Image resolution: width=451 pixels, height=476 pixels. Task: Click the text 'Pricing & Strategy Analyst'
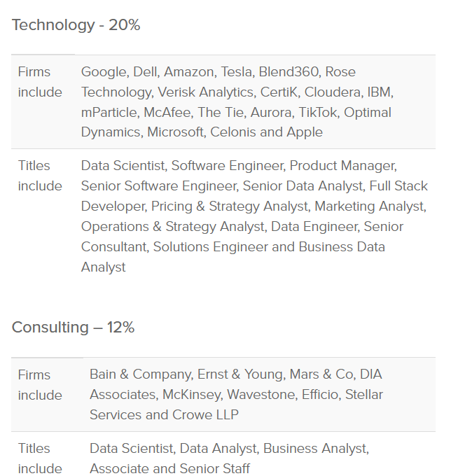(230, 206)
